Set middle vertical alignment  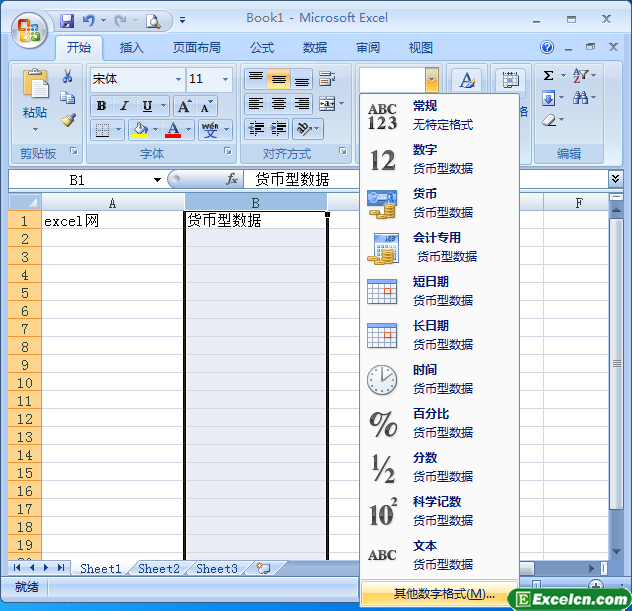(x=279, y=79)
